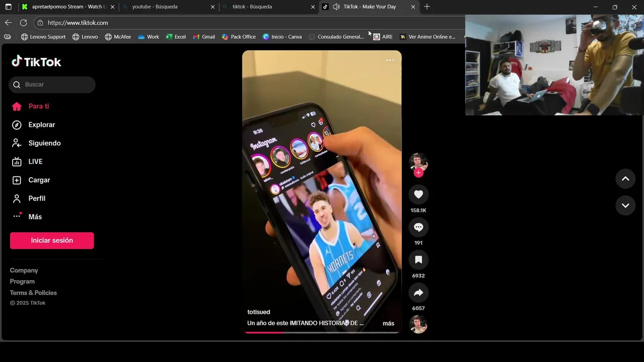Open a new browser tab
Screen dimensions: 644x362
(x=427, y=7)
